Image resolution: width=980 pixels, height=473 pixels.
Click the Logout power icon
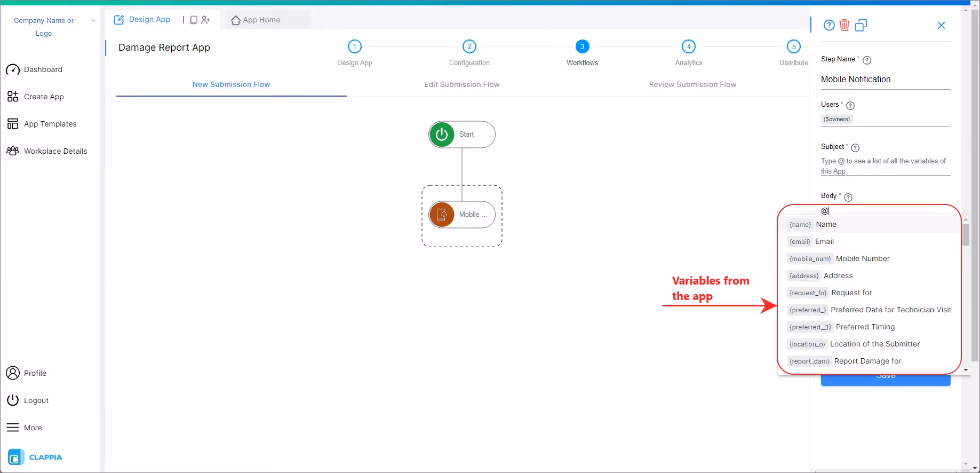click(13, 400)
